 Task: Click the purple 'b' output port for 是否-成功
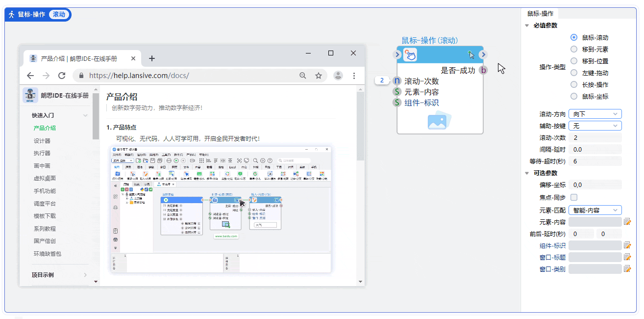tap(483, 70)
